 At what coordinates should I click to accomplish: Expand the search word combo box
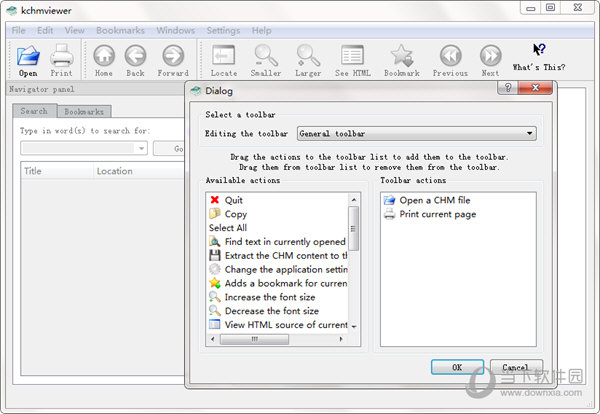coord(141,148)
